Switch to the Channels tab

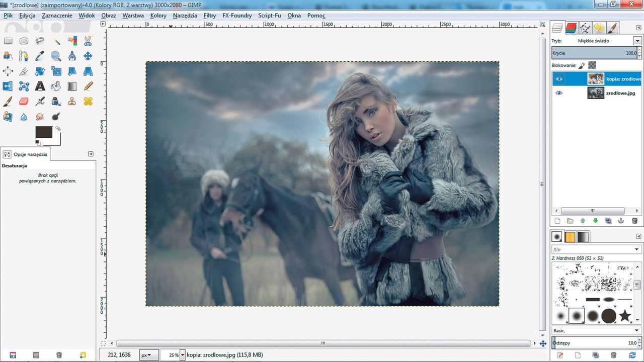click(571, 28)
